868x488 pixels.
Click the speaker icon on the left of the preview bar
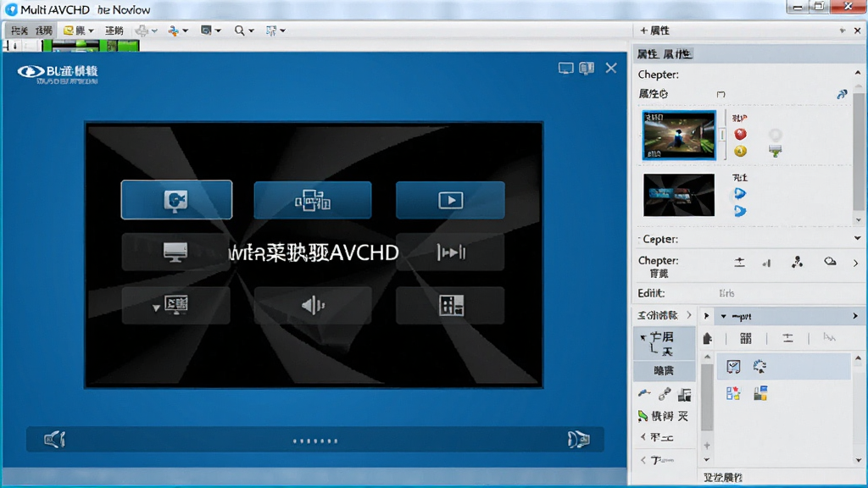(x=54, y=440)
